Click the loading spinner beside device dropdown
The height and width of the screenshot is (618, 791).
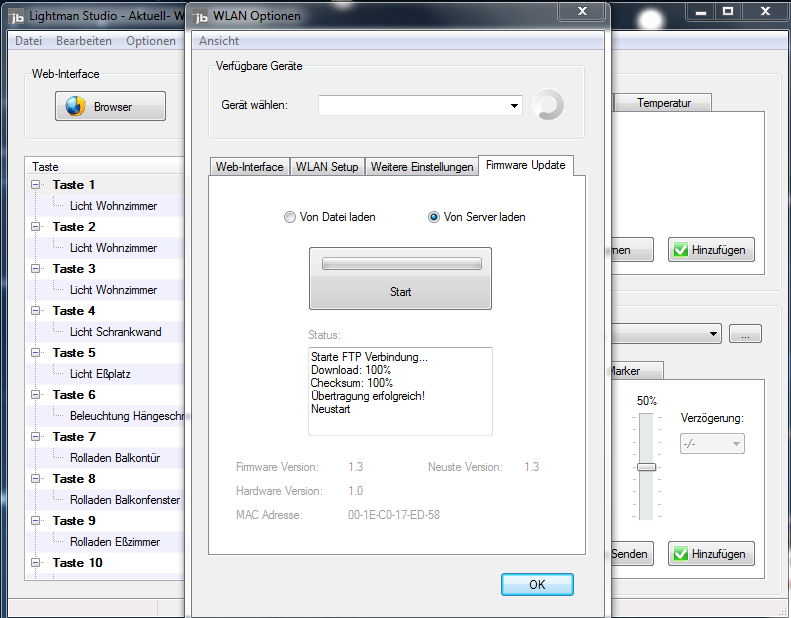(548, 105)
